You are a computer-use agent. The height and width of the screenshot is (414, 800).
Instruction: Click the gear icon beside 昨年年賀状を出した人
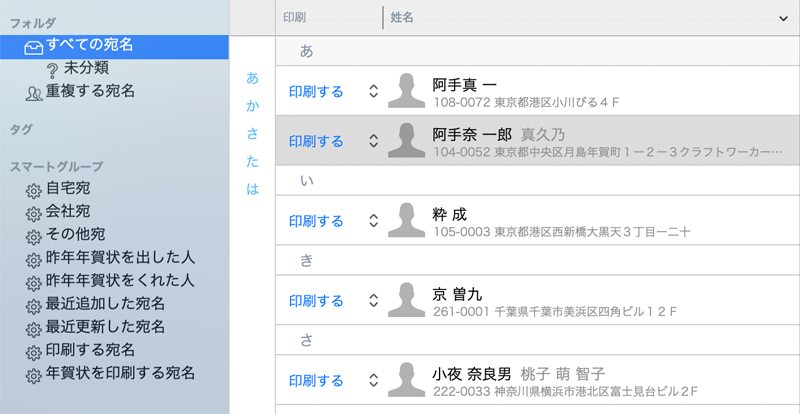point(34,260)
